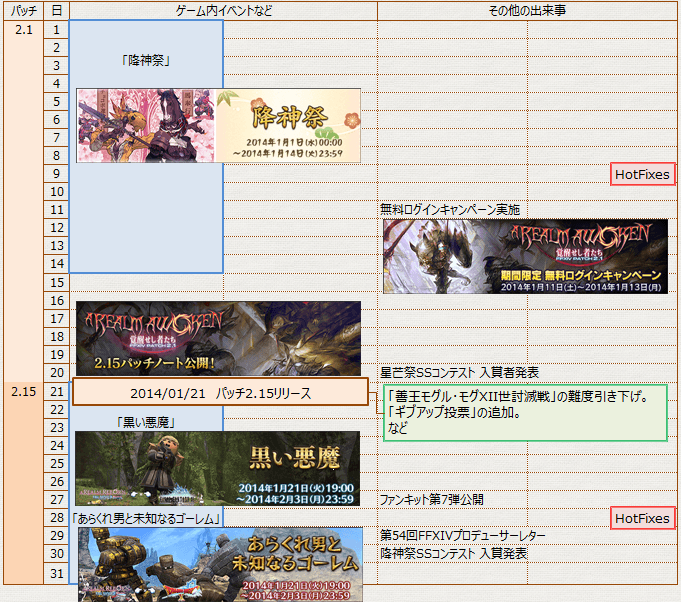Click the ゲーム内イベントなど column header
The image size is (681, 602).
(x=223, y=11)
